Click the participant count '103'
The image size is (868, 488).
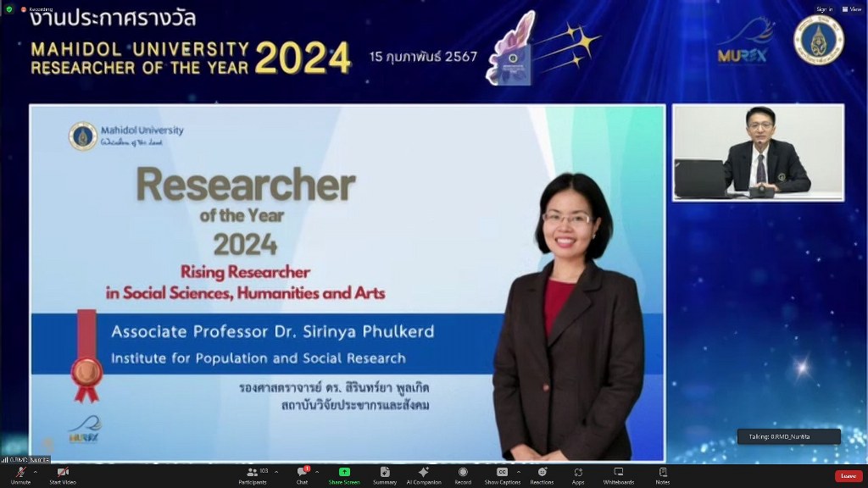click(264, 471)
